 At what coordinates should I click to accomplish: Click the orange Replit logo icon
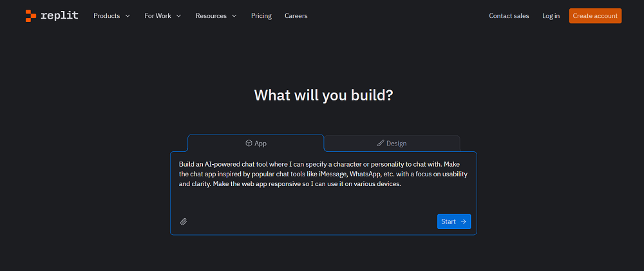[x=30, y=15]
